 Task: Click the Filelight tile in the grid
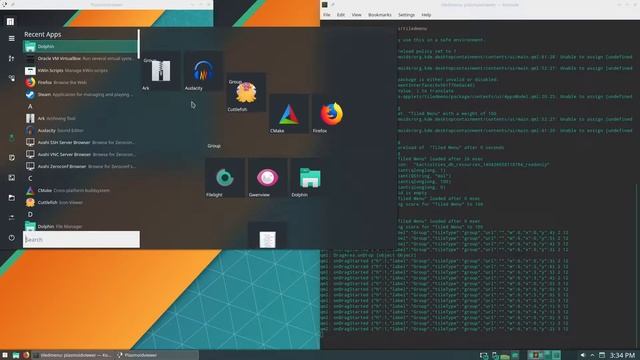[x=224, y=178]
